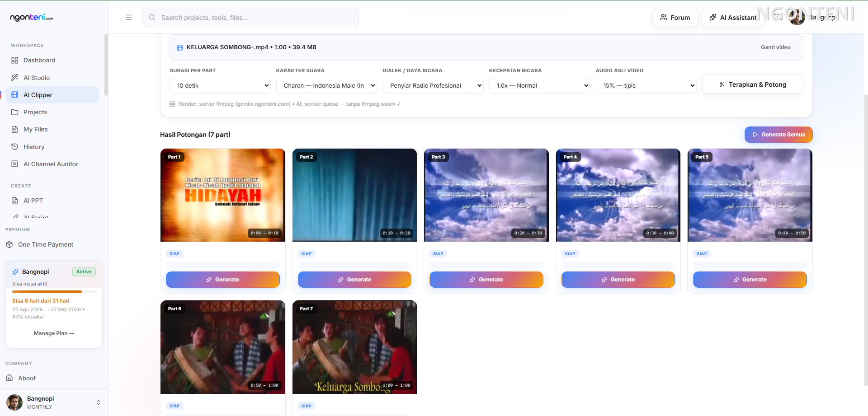Open Manage Plan link
Image resolution: width=868 pixels, height=416 pixels.
(x=54, y=333)
